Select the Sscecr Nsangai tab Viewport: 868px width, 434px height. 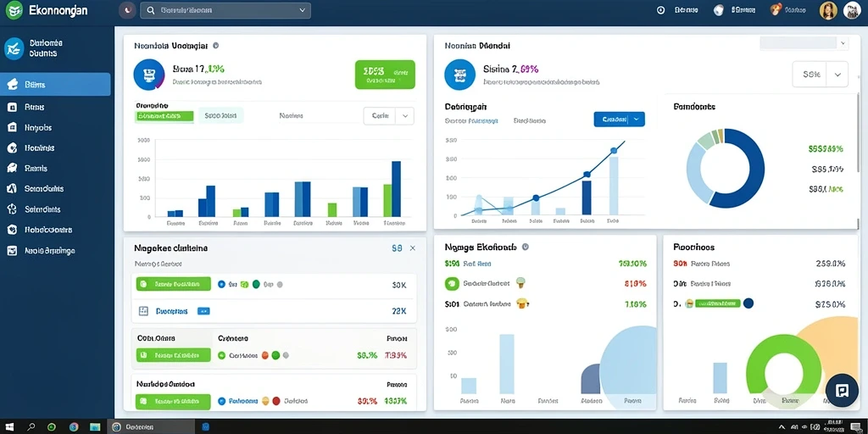pos(471,120)
